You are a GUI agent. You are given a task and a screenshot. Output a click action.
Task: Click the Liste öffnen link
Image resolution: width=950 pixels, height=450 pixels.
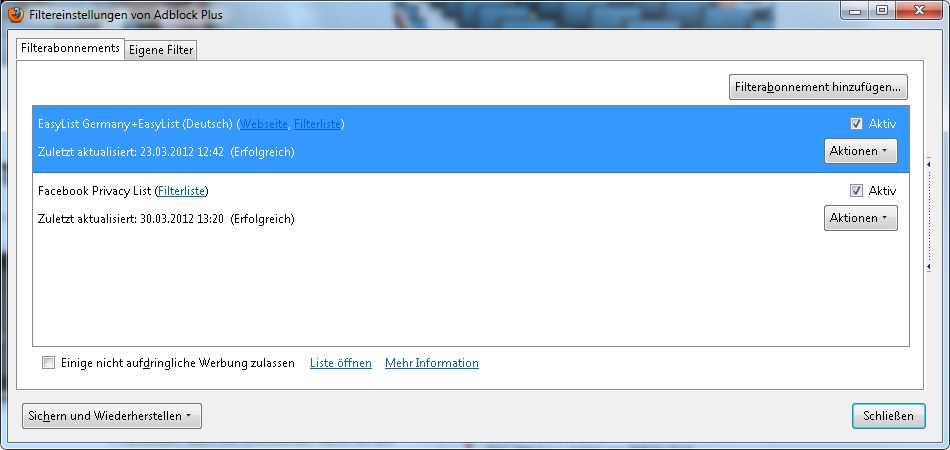click(x=340, y=363)
